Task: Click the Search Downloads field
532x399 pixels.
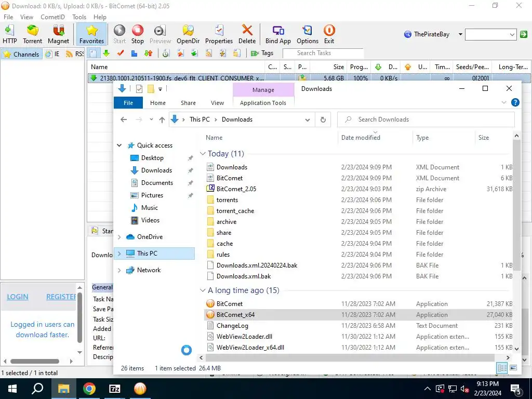Action: click(x=426, y=119)
